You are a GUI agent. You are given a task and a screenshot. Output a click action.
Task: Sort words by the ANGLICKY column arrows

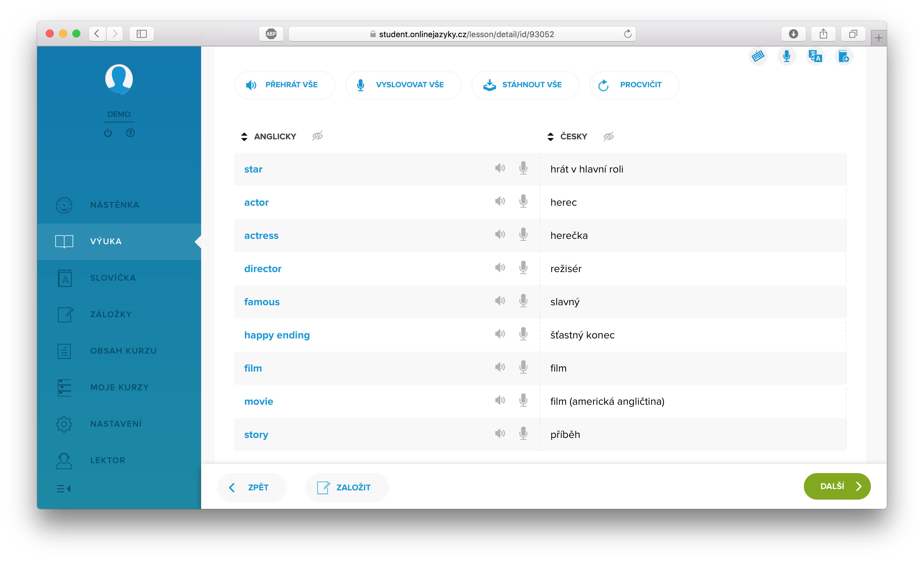click(244, 136)
